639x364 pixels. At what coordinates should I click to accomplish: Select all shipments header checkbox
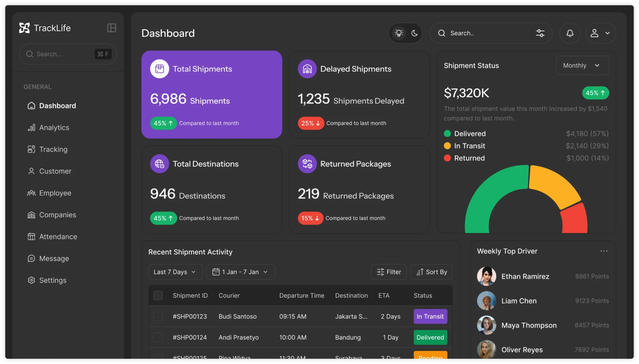[158, 295]
